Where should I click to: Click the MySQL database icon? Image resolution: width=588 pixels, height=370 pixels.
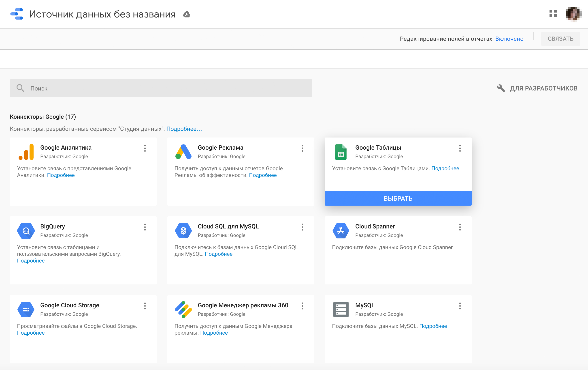point(341,309)
